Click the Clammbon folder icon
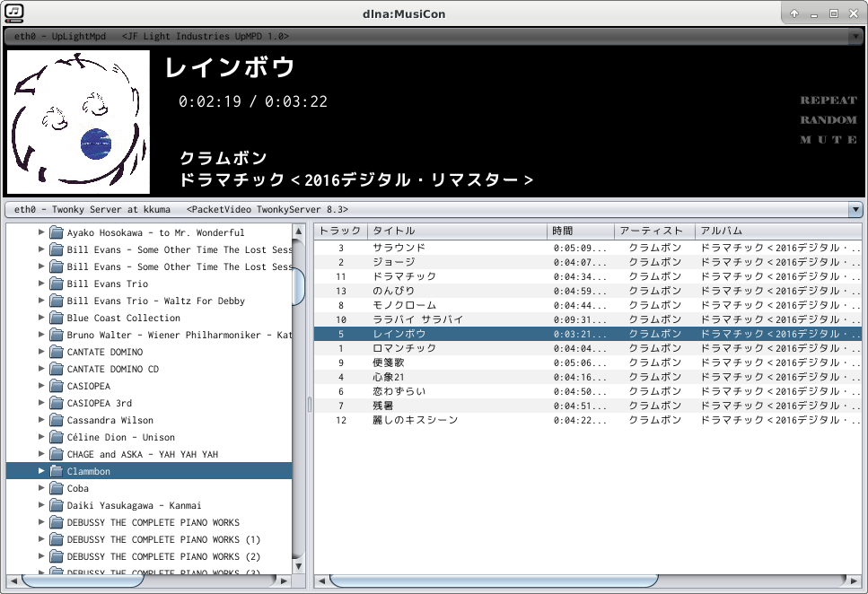Image resolution: width=868 pixels, height=594 pixels. (56, 471)
